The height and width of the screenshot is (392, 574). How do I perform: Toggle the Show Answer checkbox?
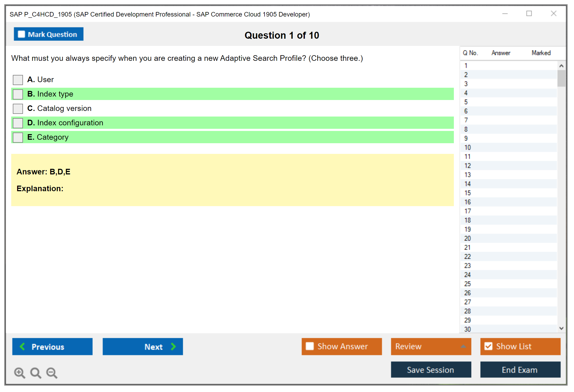tap(310, 346)
